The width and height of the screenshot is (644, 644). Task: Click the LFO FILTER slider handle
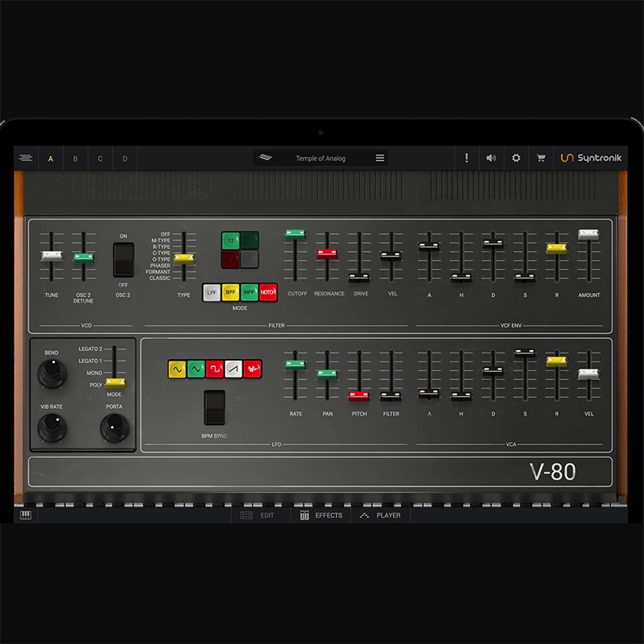click(391, 396)
